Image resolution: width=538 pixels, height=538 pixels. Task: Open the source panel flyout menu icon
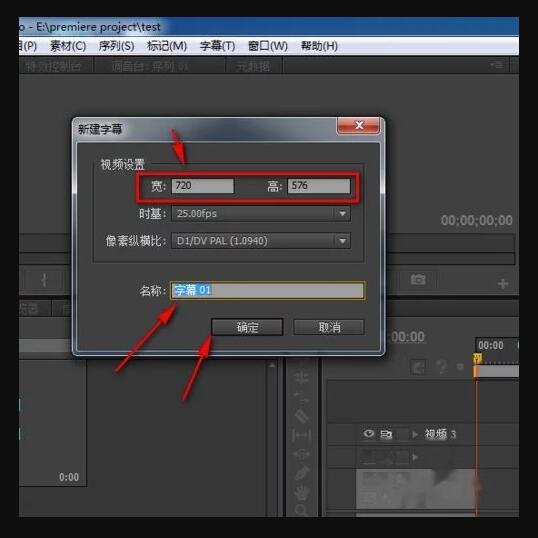pos(496,65)
